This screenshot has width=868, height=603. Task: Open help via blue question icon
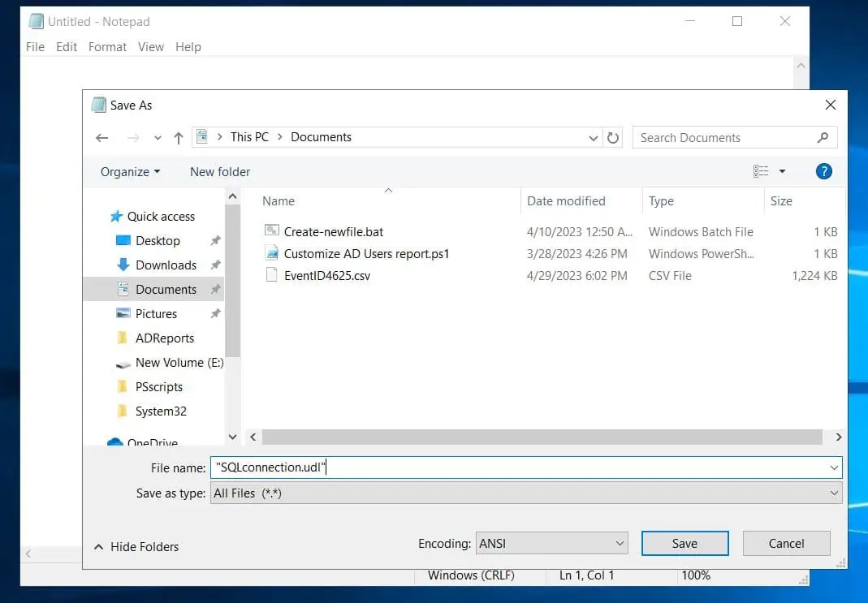click(x=823, y=171)
